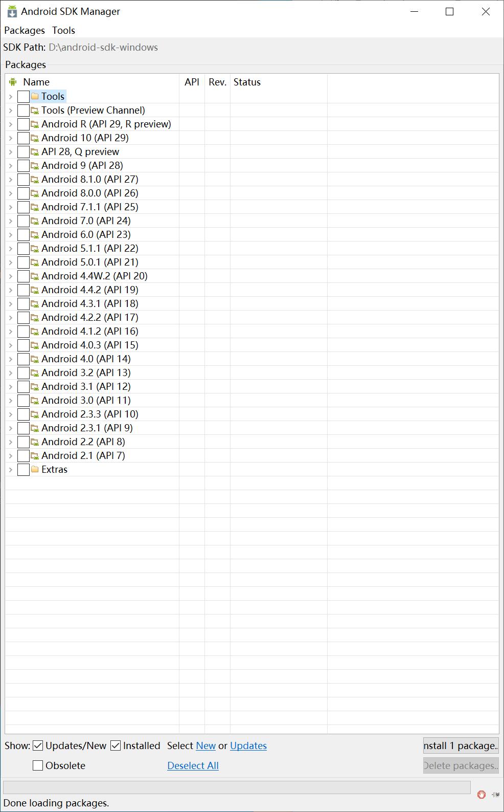Click the API 28, Q preview folder icon
The image size is (504, 812).
click(35, 151)
